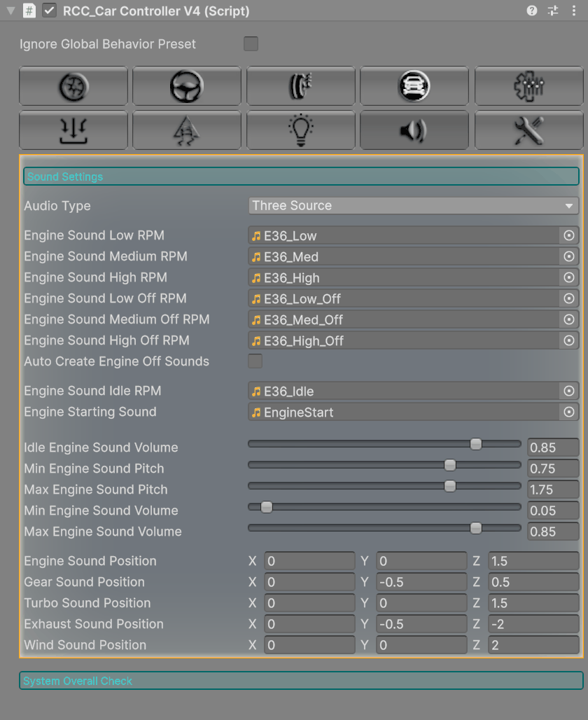
Task: Open the skidding car Drift settings tab
Action: [x=187, y=130]
